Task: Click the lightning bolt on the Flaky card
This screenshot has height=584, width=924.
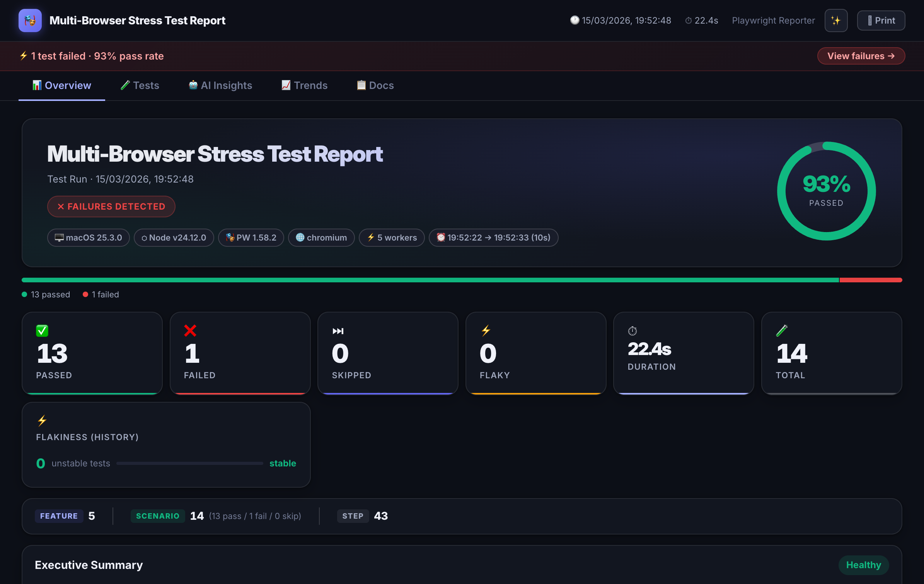Action: pyautogui.click(x=486, y=331)
